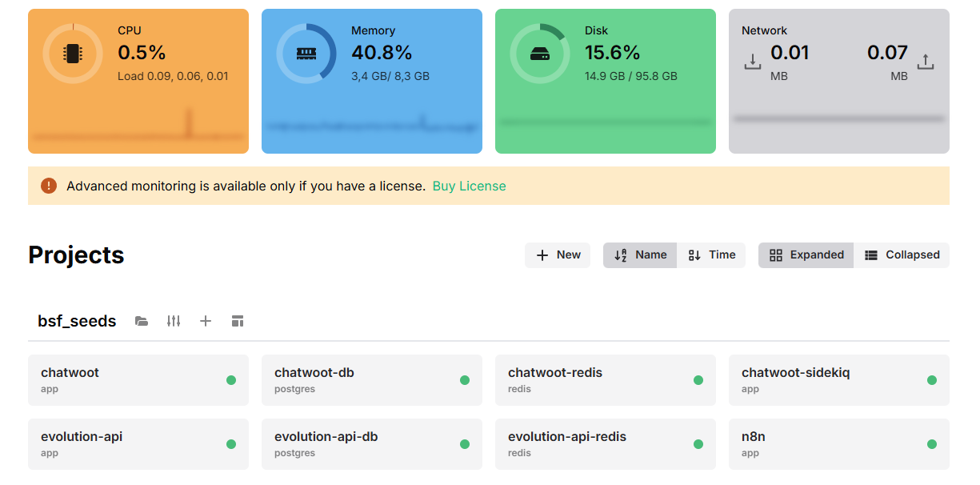Click the Memory RAM icon
Image resolution: width=980 pixels, height=485 pixels.
click(x=306, y=54)
